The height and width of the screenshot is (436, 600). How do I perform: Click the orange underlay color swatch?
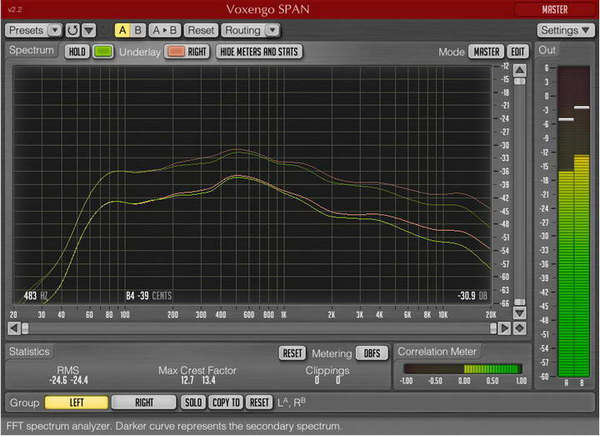tap(173, 51)
